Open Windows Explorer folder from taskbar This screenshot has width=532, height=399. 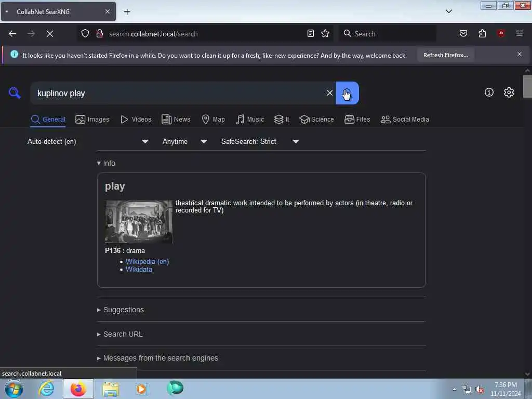point(111,389)
